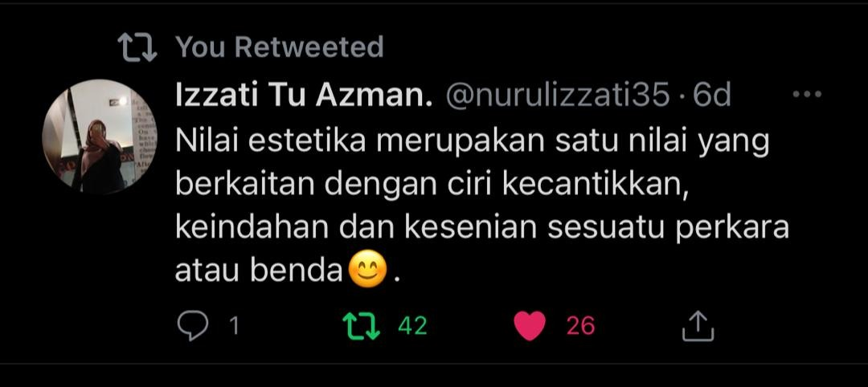868x387 pixels.
Task: Open the three-dot more options menu
Action: pos(807,95)
